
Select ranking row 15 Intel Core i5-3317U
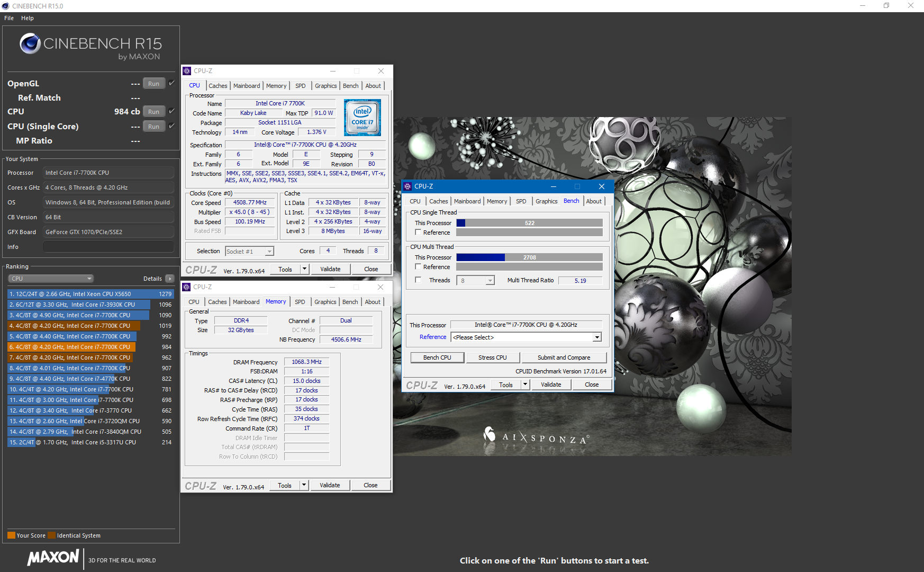tap(90, 442)
